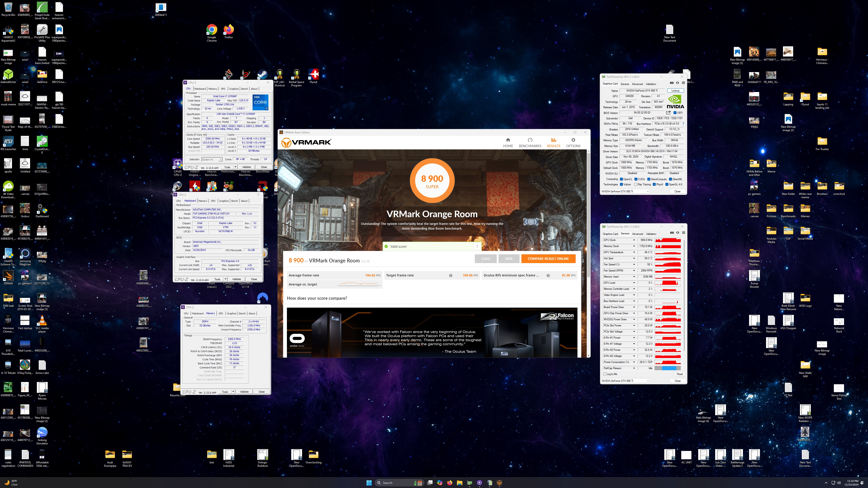Open VLC media player desktop icon
Viewport: 868px width, 488px height.
point(42,324)
